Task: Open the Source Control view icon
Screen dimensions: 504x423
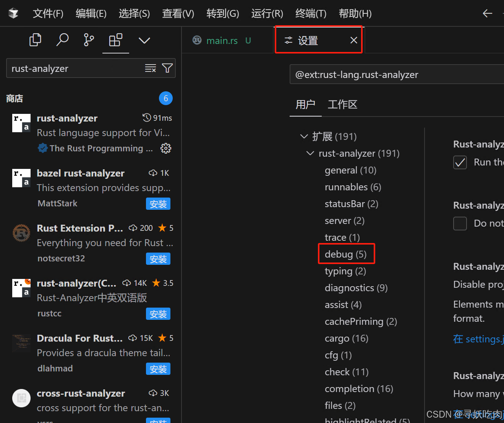Action: click(89, 40)
